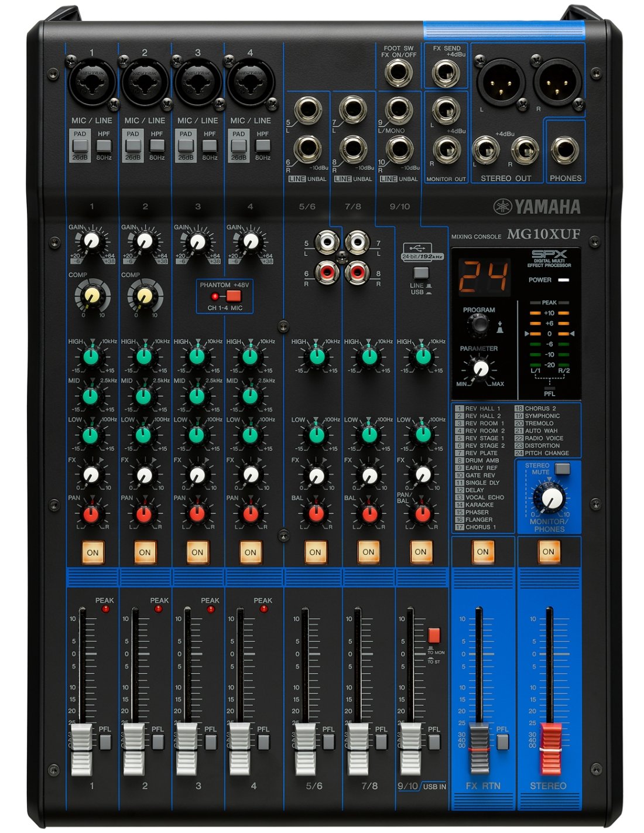Click the MONITOR/PHONES level knob
This screenshot has height=833, width=644.
pyautogui.click(x=550, y=499)
